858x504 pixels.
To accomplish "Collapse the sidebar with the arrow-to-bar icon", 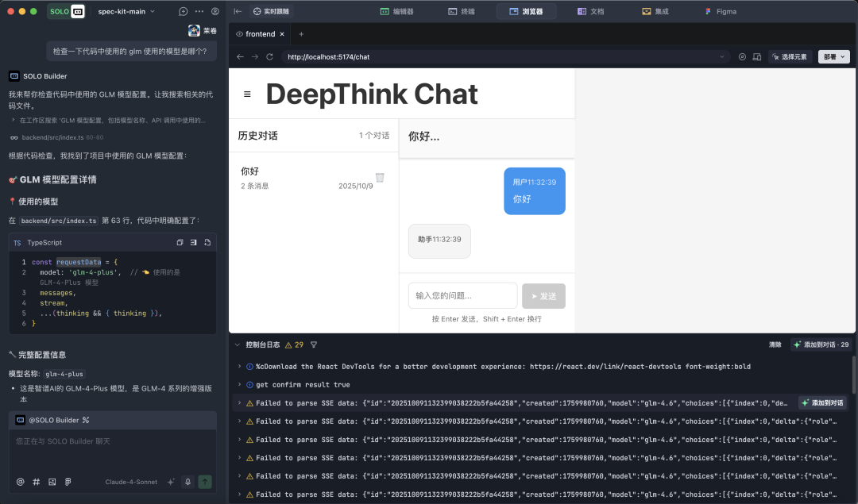I will (x=238, y=11).
